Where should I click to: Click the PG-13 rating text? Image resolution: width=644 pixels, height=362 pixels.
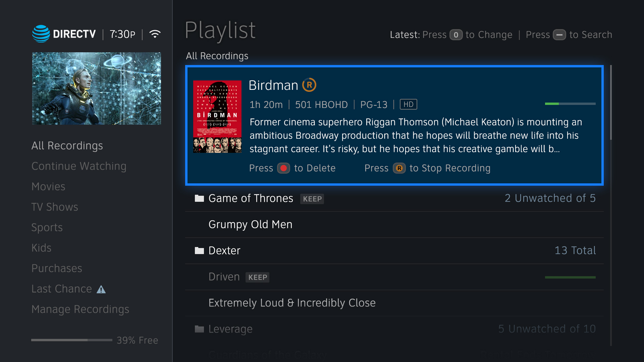pos(374,105)
